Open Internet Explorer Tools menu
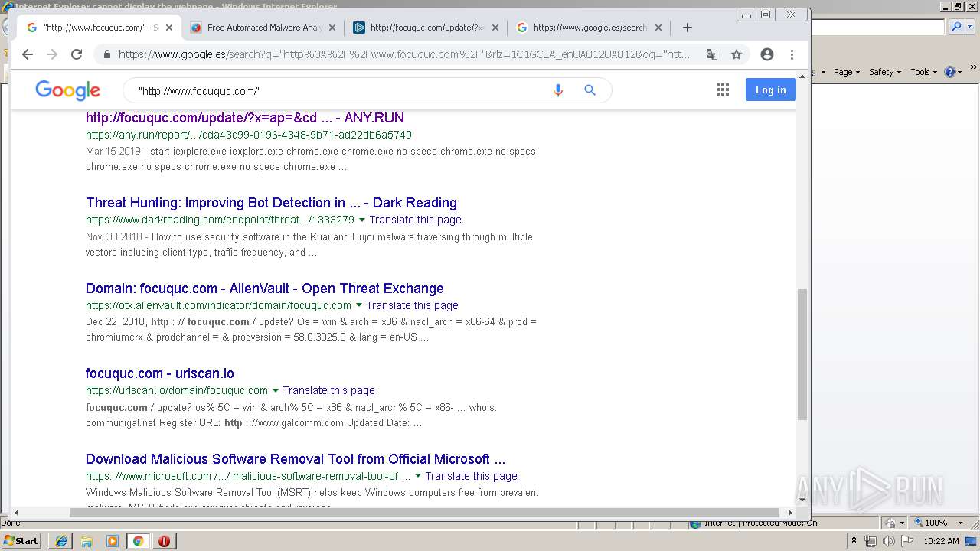 tap(923, 72)
